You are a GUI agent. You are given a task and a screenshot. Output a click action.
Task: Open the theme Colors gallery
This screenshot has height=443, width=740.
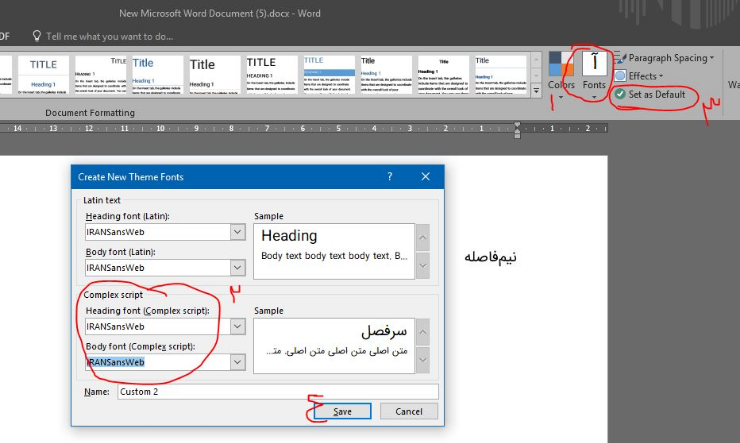coord(561,75)
